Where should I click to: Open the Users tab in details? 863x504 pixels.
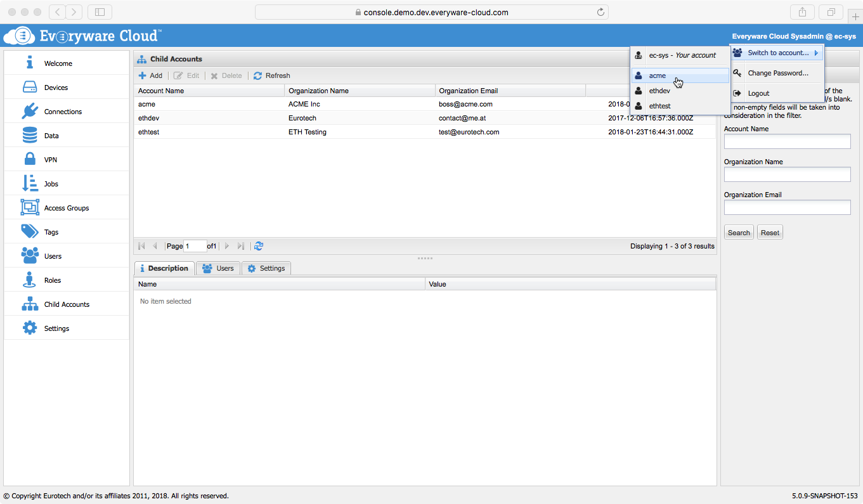218,268
